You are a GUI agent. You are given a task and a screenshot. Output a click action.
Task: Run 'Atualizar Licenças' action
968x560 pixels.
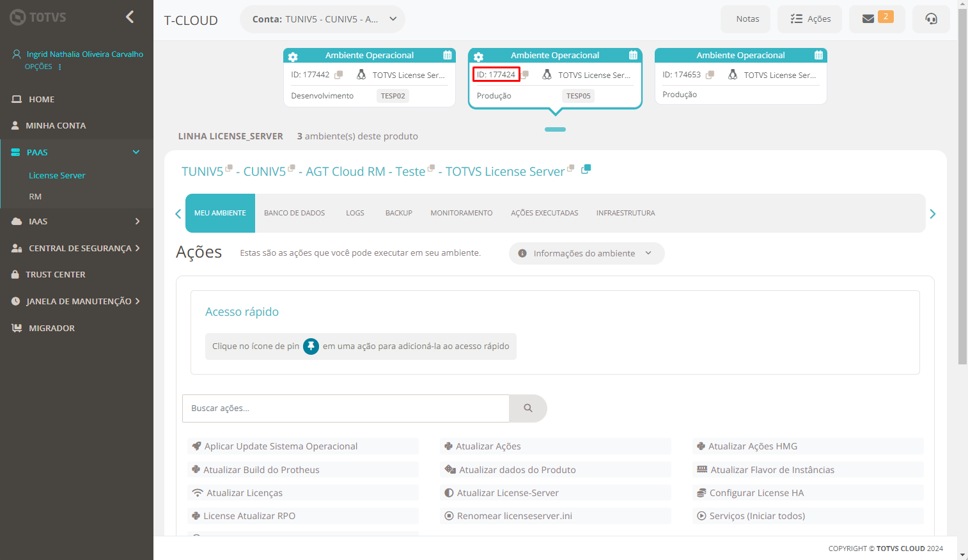[303, 493]
